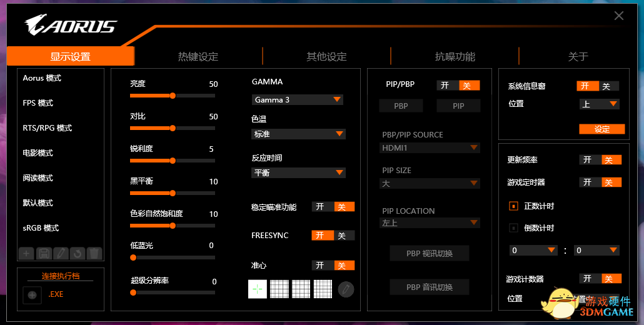The image size is (644, 325).
Task: Add linked executable with plus icon beside .EXE
Action: tap(33, 294)
